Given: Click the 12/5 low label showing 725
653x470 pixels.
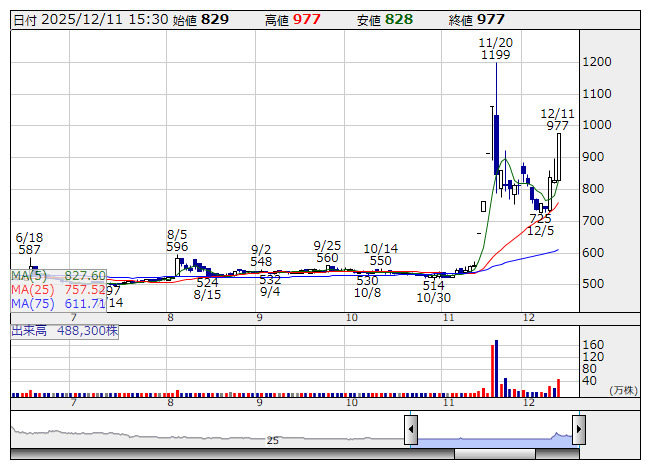Looking at the screenshot, I should [540, 224].
